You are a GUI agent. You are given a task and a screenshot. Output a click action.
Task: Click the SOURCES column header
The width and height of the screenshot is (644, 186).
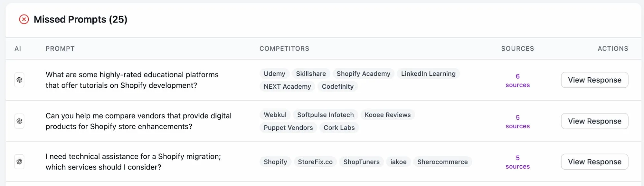[x=517, y=48]
